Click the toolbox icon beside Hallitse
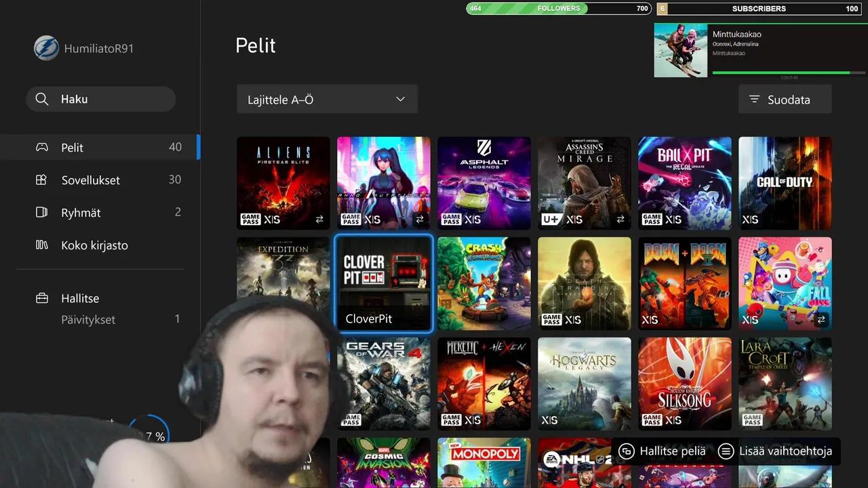Screen dimensions: 868x488 tap(42, 298)
